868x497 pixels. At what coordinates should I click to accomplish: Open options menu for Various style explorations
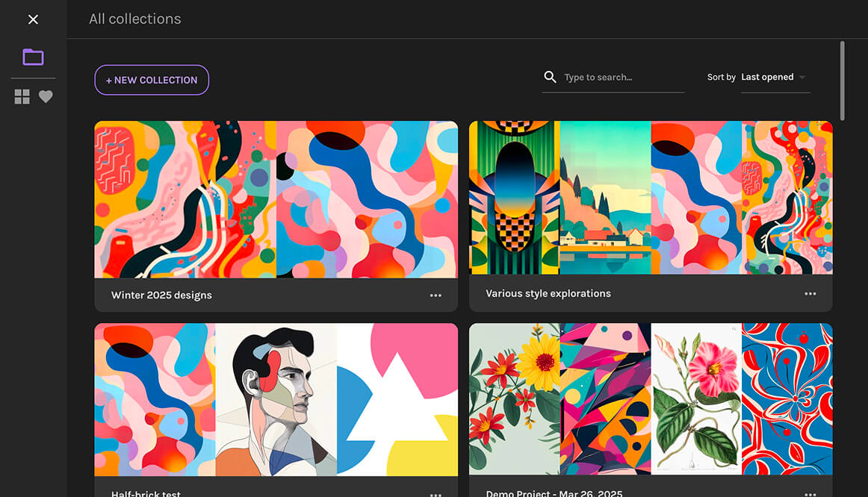click(810, 293)
